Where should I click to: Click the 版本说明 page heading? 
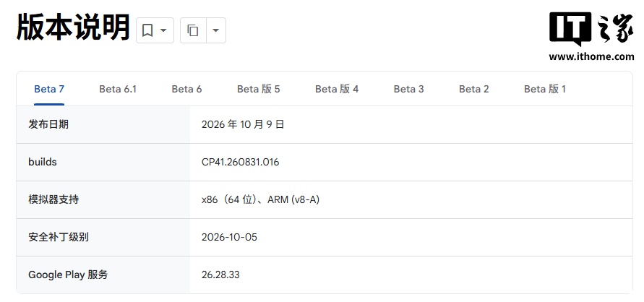pyautogui.click(x=73, y=27)
